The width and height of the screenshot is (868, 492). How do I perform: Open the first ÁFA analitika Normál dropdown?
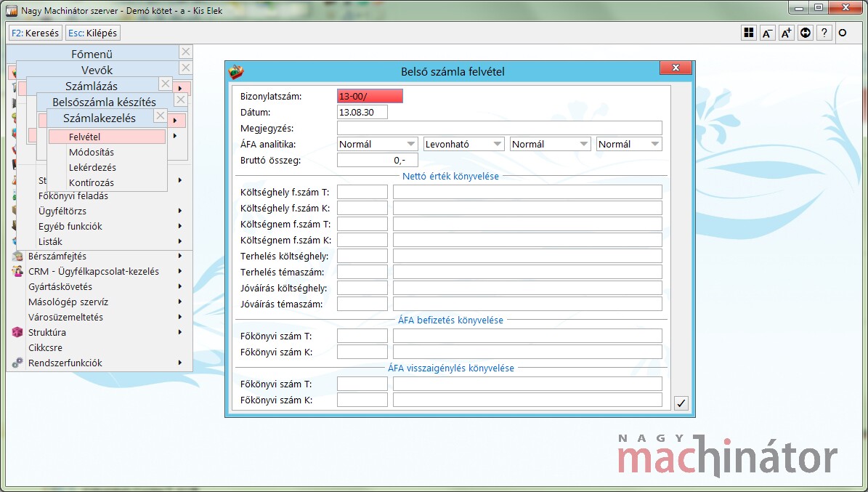tap(377, 144)
